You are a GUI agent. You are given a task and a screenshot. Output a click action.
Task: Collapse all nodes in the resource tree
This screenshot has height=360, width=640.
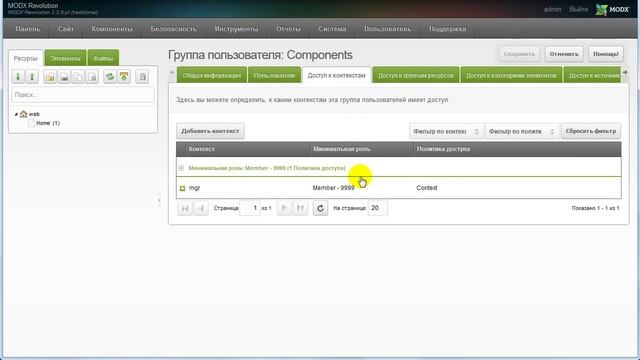coord(32,77)
